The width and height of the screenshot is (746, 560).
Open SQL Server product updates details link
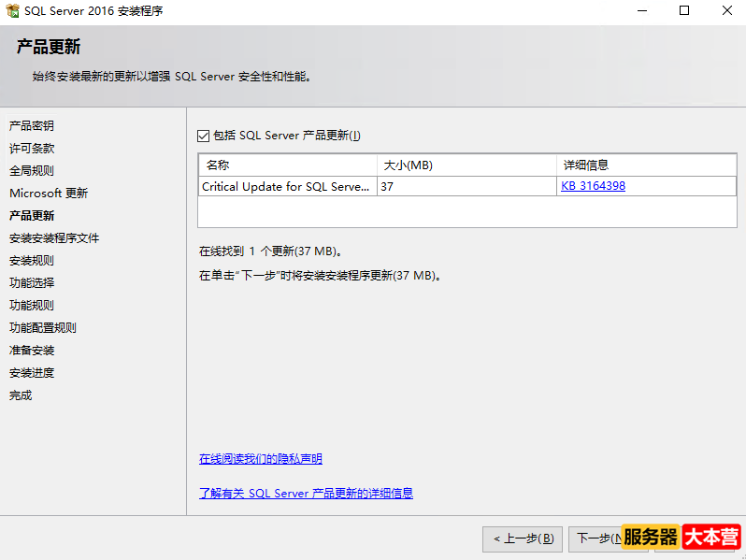coord(306,493)
